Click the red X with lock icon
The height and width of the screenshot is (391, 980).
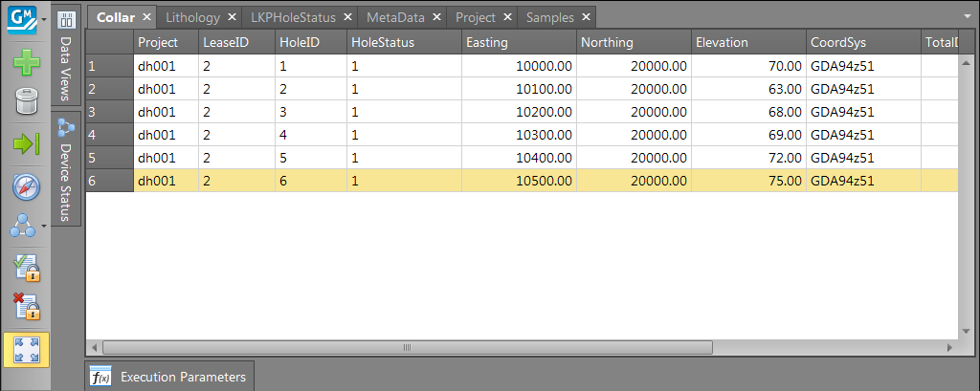pyautogui.click(x=26, y=307)
